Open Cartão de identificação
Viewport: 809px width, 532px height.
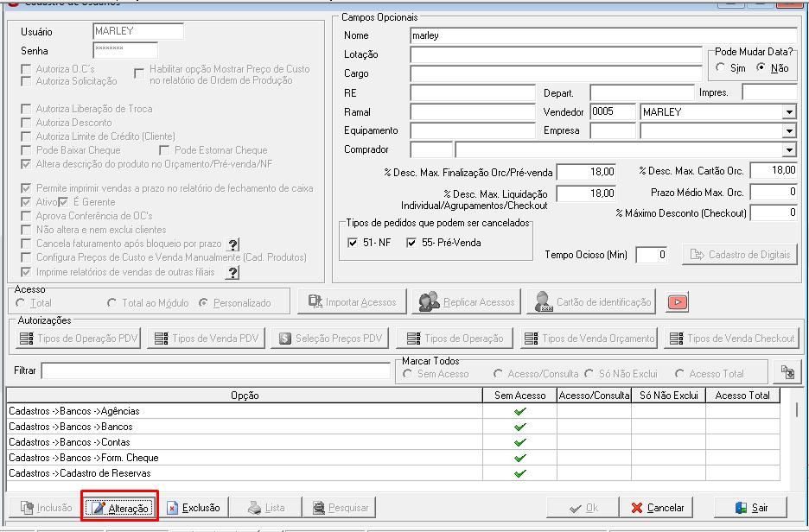591,302
